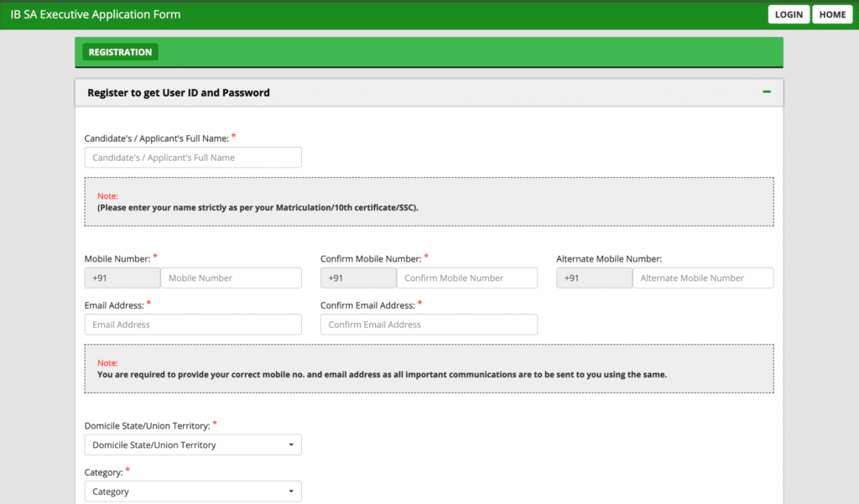Screen dimensions: 859x504
Task: Select the REGISTRATION tab
Action: pos(120,52)
